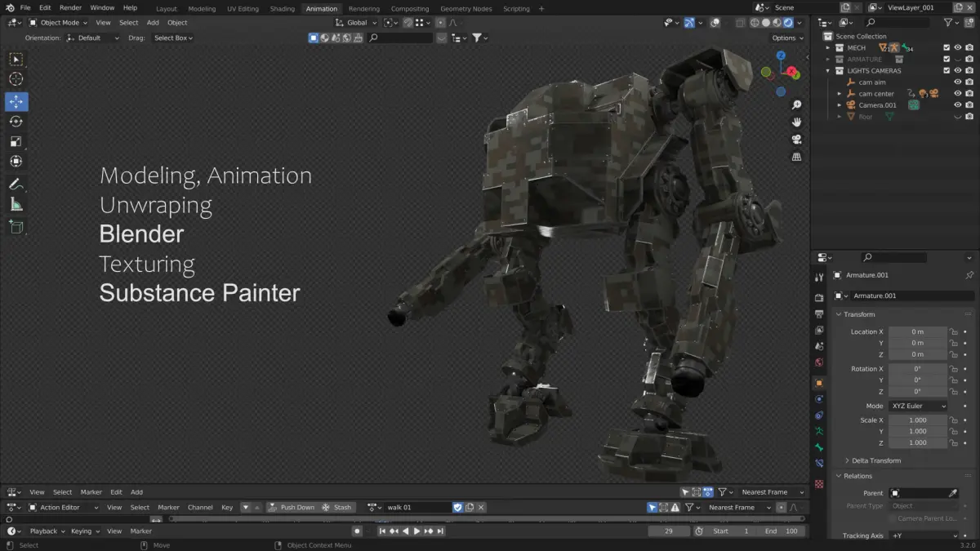Open the Output properties tab

pyautogui.click(x=819, y=314)
